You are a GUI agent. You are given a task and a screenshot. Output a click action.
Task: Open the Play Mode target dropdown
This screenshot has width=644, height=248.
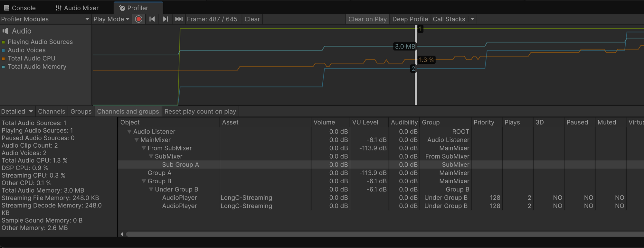click(111, 19)
